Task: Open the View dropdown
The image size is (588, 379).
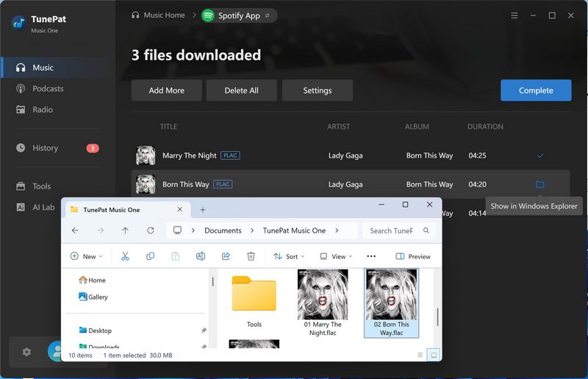Action: [x=336, y=256]
